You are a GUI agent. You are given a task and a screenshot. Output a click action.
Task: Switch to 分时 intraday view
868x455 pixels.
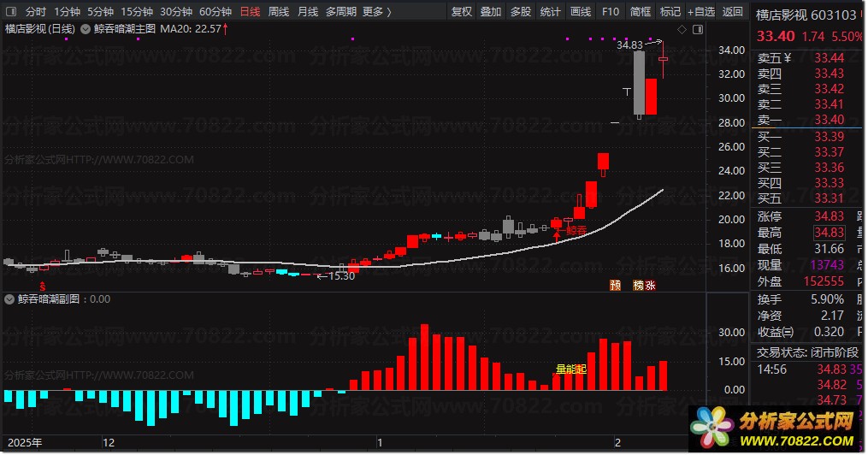[x=35, y=11]
